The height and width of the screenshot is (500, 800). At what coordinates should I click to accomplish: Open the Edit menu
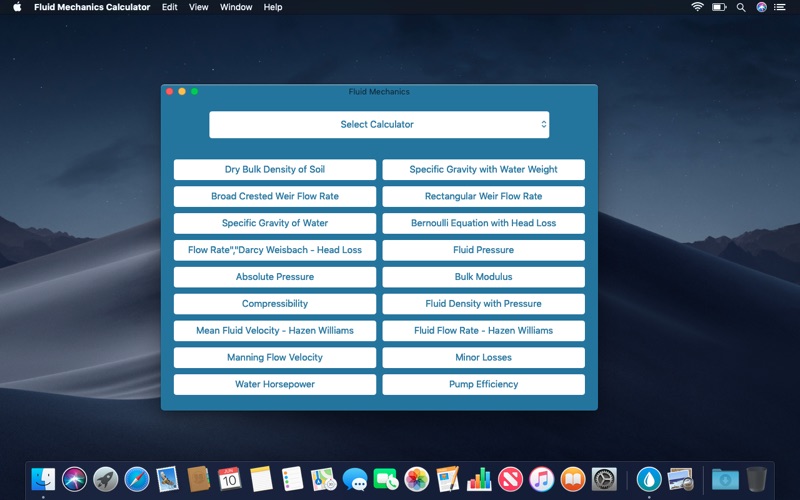[169, 7]
